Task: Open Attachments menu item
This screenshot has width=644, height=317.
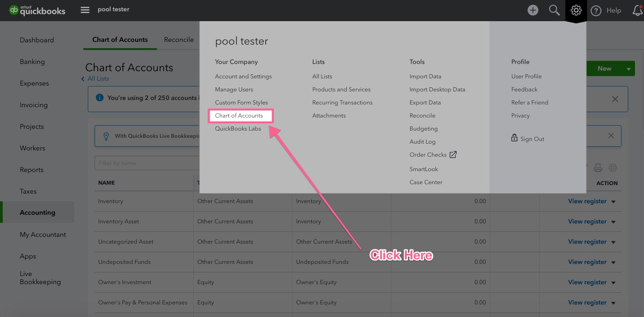Action: 329,116
